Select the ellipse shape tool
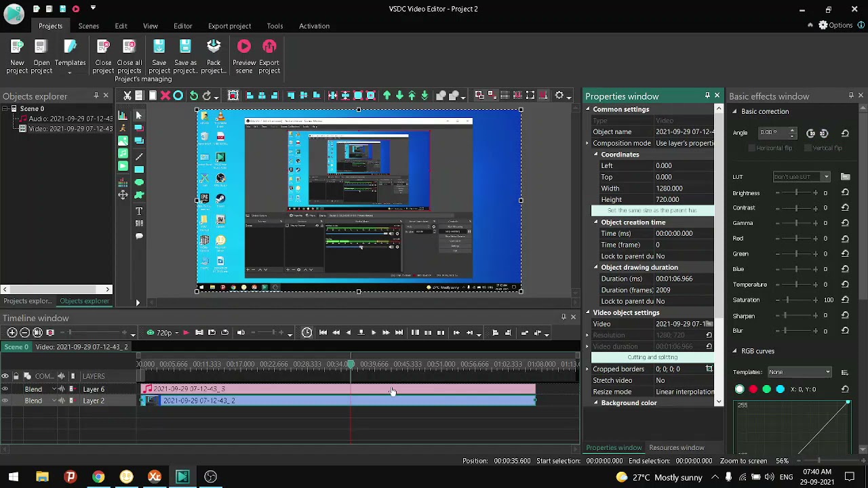This screenshot has width=868, height=488. pyautogui.click(x=139, y=182)
